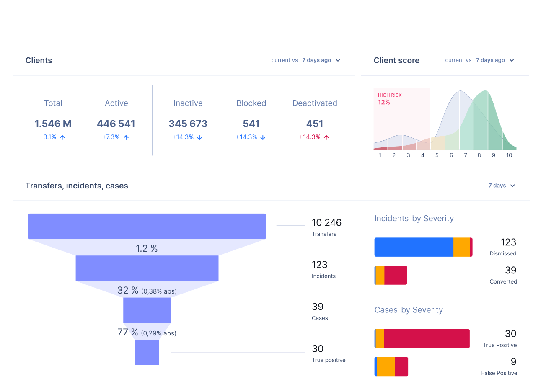Click the Incidents stage of the funnel
This screenshot has width=533, height=392.
click(147, 268)
